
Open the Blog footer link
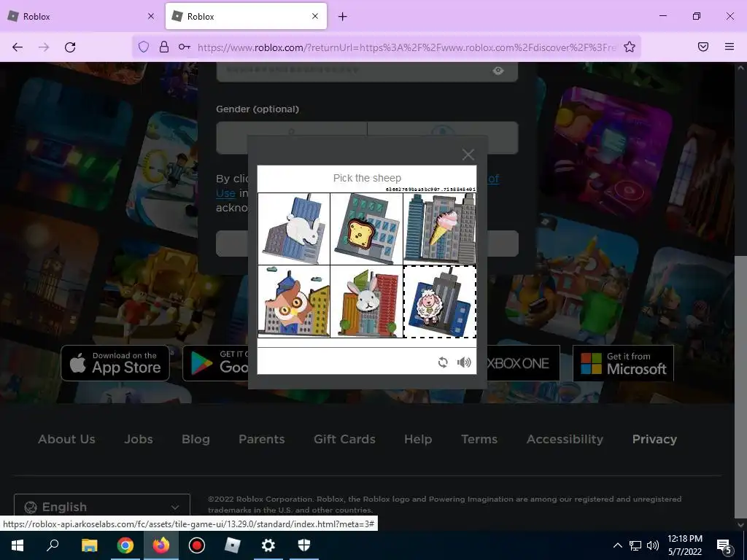tap(196, 439)
